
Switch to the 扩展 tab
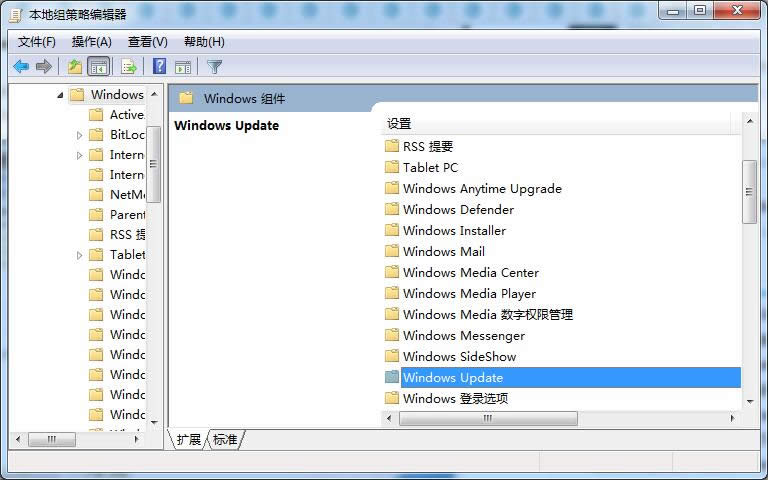coord(189,440)
